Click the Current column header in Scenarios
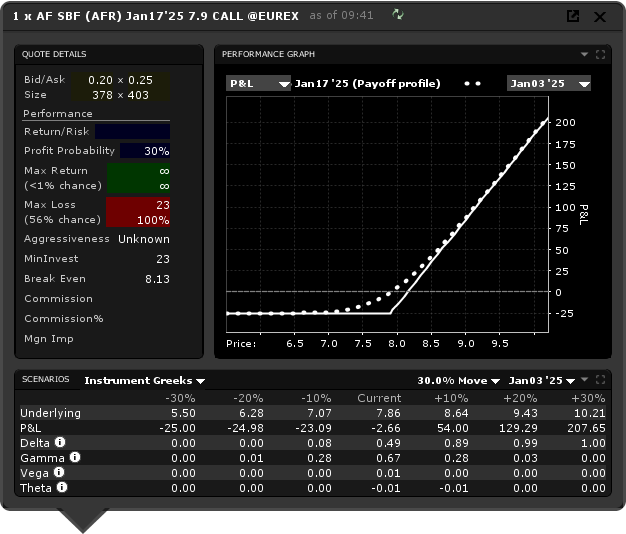Viewport: 626px width, 534px height. [379, 398]
